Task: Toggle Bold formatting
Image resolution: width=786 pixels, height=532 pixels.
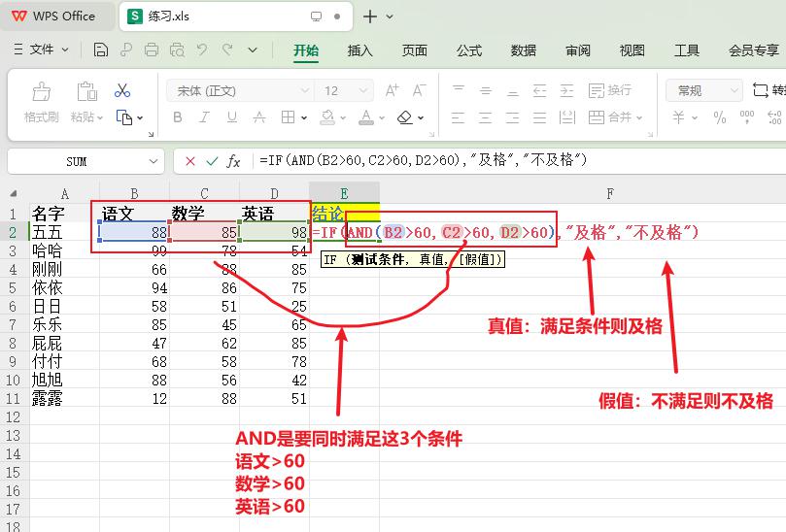Action: [178, 117]
